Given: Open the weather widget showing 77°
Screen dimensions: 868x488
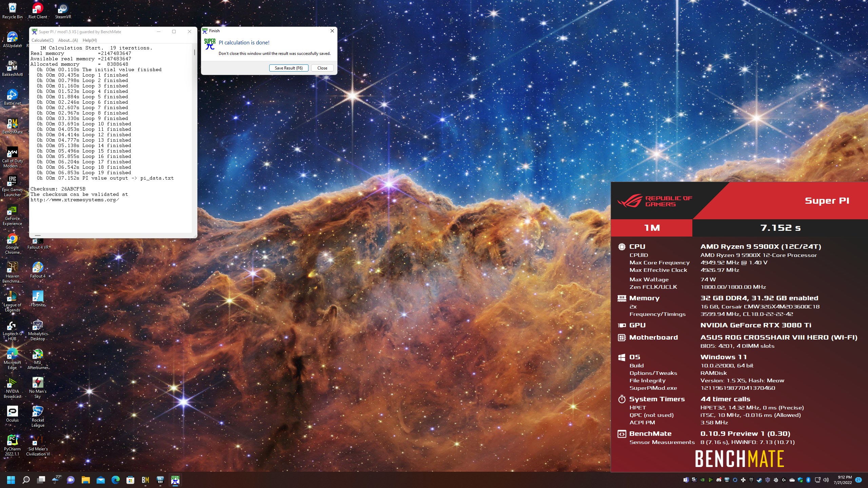Looking at the screenshot, I should click(x=56, y=480).
